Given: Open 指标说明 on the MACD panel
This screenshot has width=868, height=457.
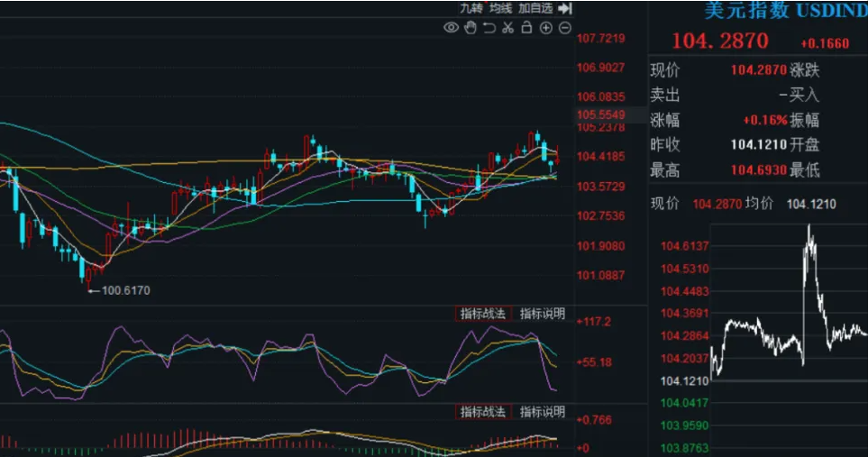Looking at the screenshot, I should point(543,412).
